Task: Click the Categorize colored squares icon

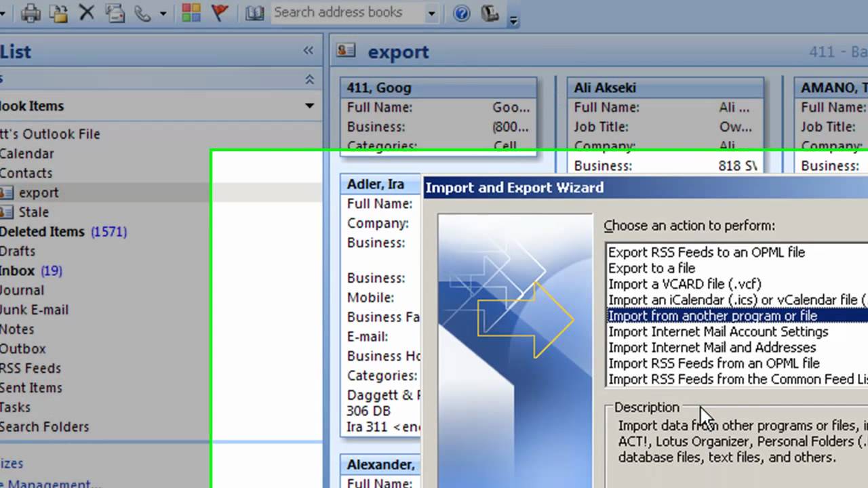Action: coord(192,12)
